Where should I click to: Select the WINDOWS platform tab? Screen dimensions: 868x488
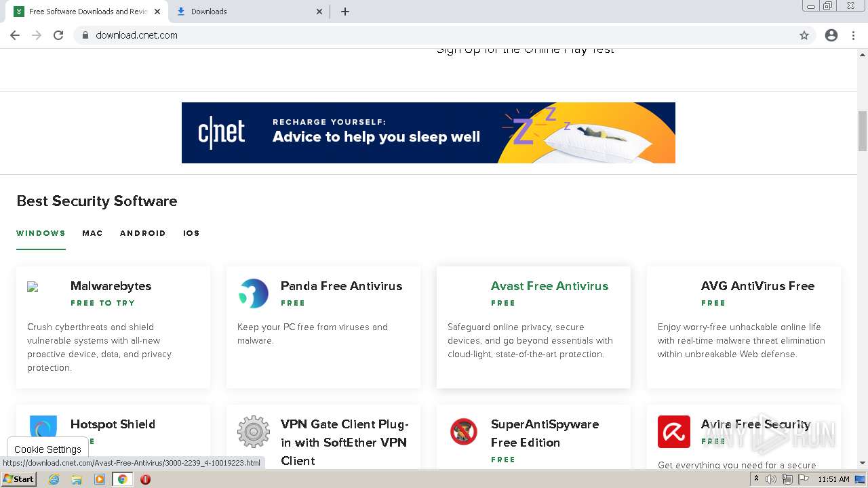coord(41,233)
